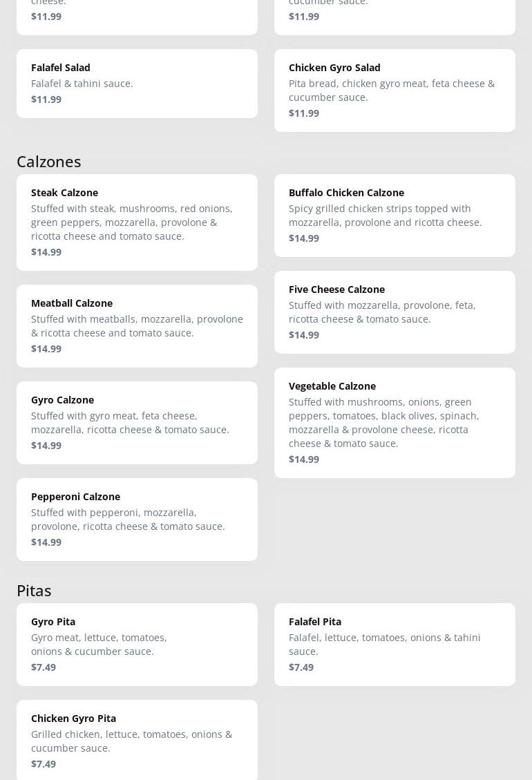Click the Steak Calzone $14.99 price
The height and width of the screenshot is (780, 532).
tap(46, 252)
